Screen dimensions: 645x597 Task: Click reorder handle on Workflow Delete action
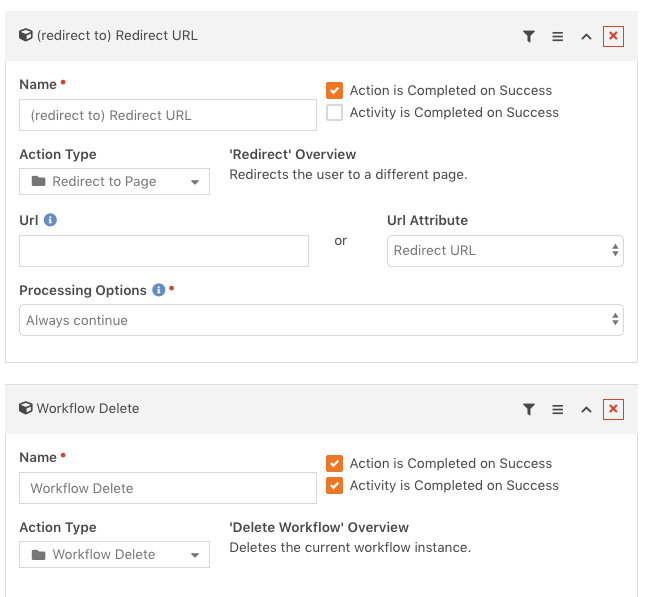557,409
